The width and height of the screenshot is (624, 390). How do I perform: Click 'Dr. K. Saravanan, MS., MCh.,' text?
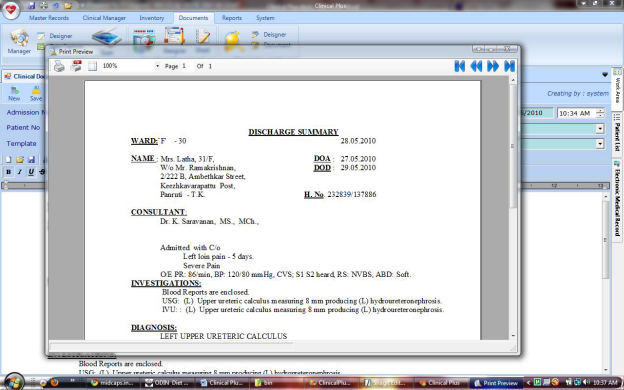coord(209,221)
